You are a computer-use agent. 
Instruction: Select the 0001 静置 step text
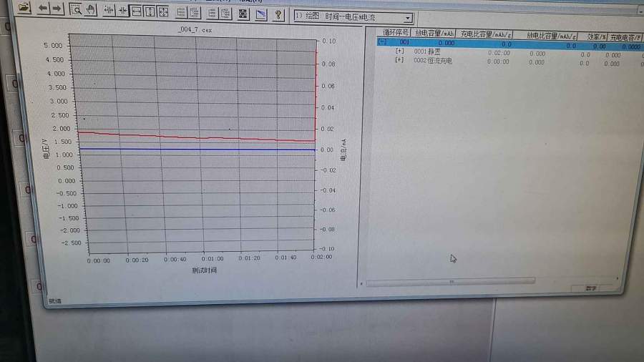tap(427, 52)
